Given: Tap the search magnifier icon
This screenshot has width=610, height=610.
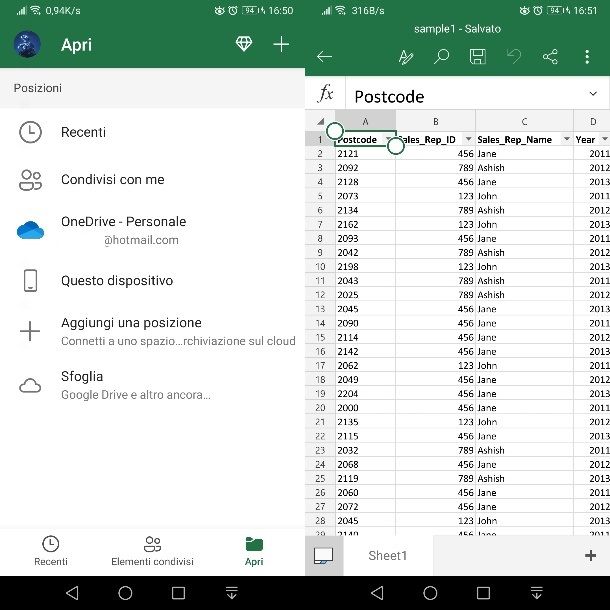Looking at the screenshot, I should tap(441, 57).
